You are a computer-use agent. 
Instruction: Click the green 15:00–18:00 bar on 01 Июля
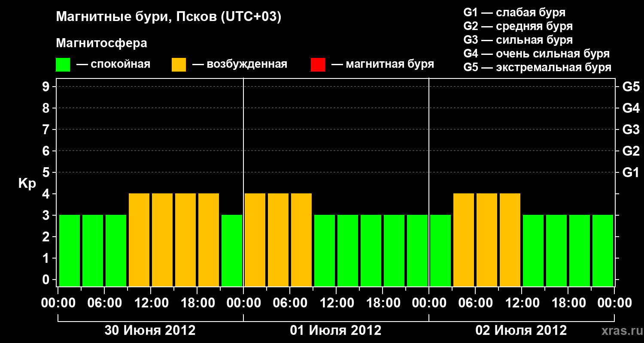point(371,250)
